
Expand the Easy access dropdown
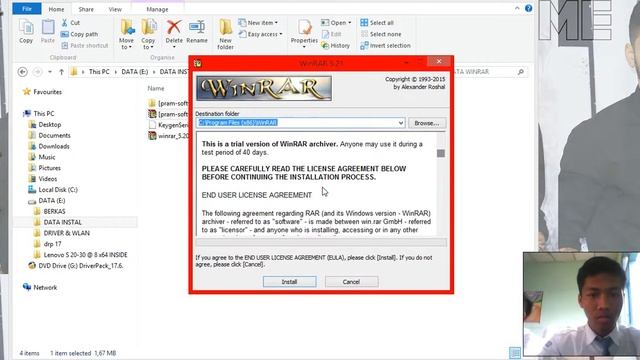coord(281,34)
